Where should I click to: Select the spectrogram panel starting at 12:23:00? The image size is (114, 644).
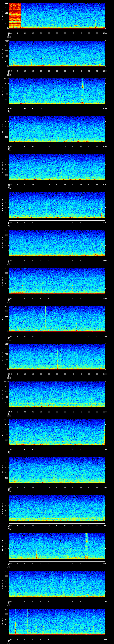[57, 356]
